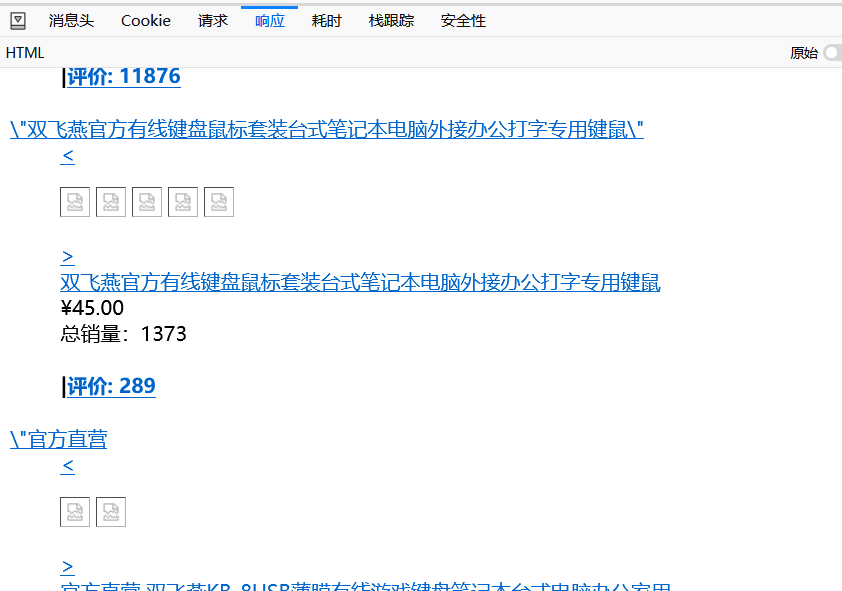The image size is (842, 591).
Task: Click second broken image in five-image row
Action: (111, 202)
